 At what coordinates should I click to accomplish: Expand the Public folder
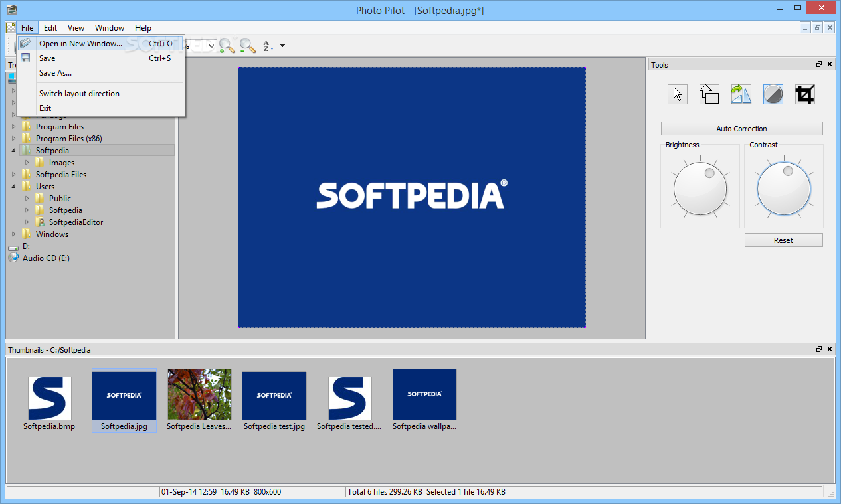point(27,198)
